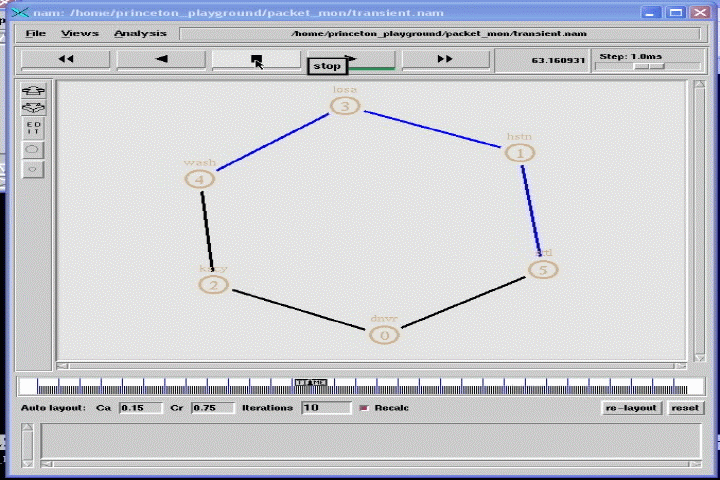720x480 pixels.
Task: Toggle the Recalc checkbox
Action: point(363,408)
